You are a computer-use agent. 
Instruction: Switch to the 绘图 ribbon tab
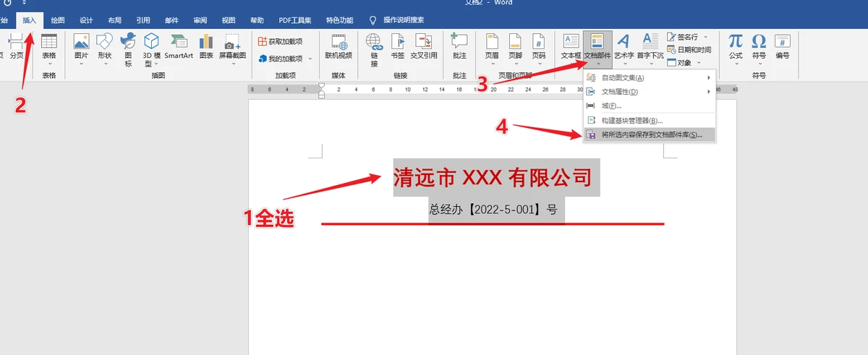tap(58, 20)
